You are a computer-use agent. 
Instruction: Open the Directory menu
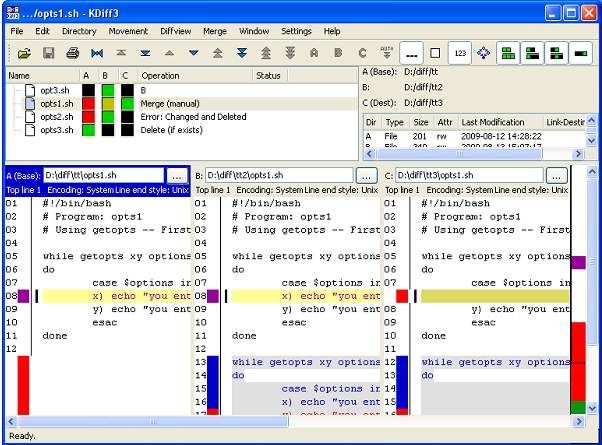[x=79, y=31]
